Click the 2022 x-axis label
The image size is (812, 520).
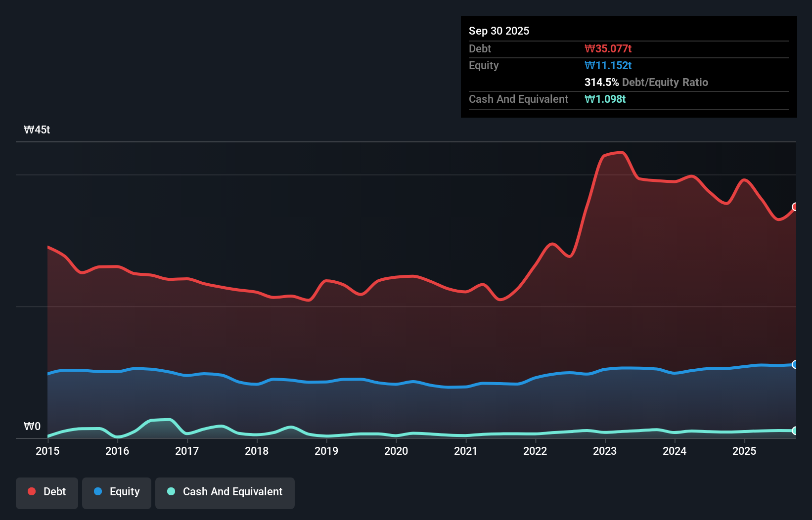535,451
